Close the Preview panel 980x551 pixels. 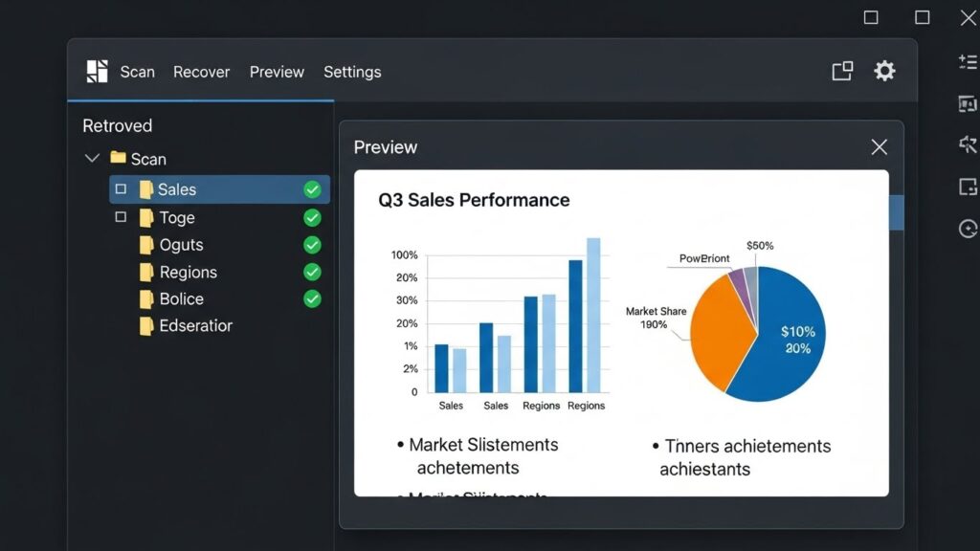[879, 147]
